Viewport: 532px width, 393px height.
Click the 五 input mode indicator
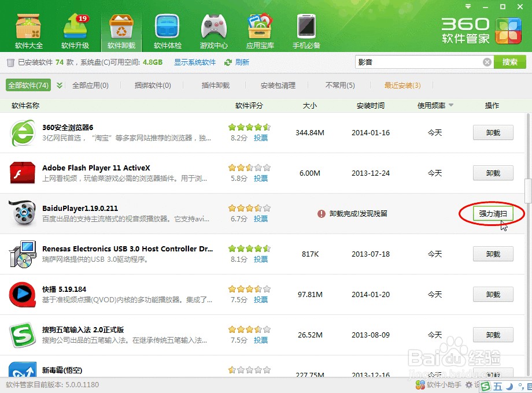(x=497, y=386)
